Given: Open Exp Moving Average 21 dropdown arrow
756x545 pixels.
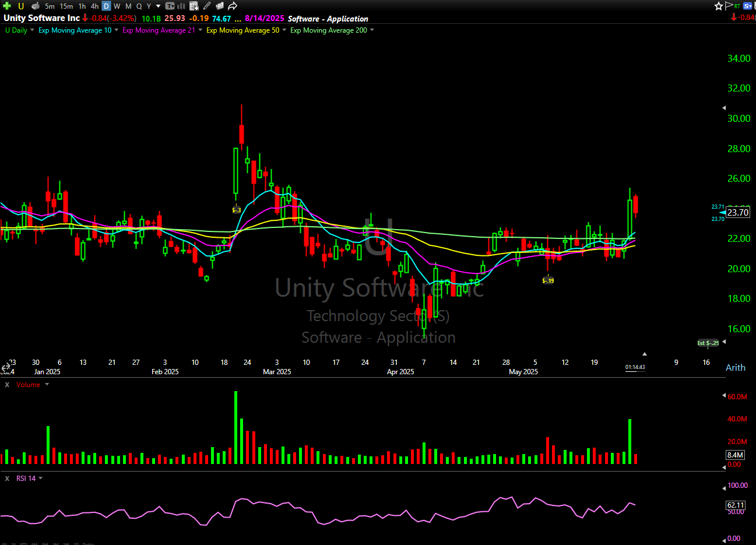Looking at the screenshot, I should 201,30.
